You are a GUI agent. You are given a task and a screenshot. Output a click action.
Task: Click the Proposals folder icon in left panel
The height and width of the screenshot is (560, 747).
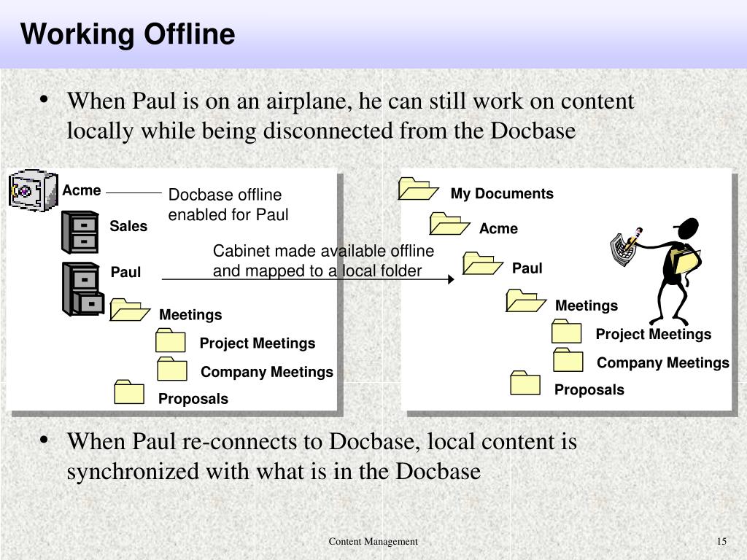tap(129, 392)
